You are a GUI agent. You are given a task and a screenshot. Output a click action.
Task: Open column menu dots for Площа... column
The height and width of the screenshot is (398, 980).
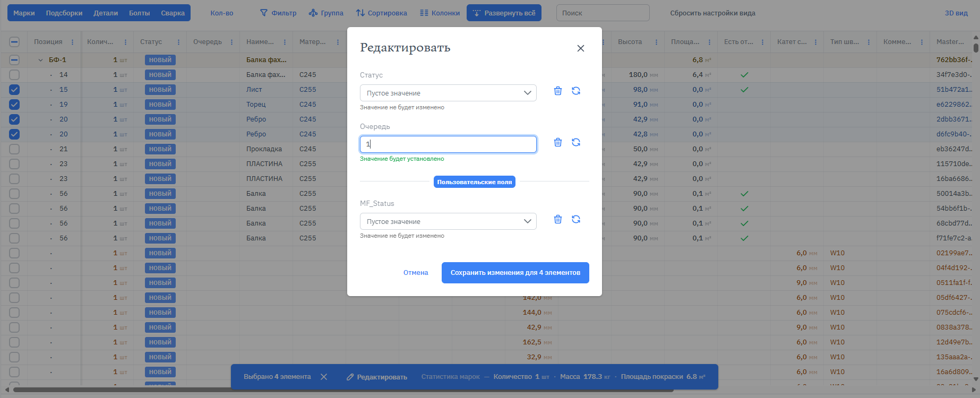[x=709, y=42]
